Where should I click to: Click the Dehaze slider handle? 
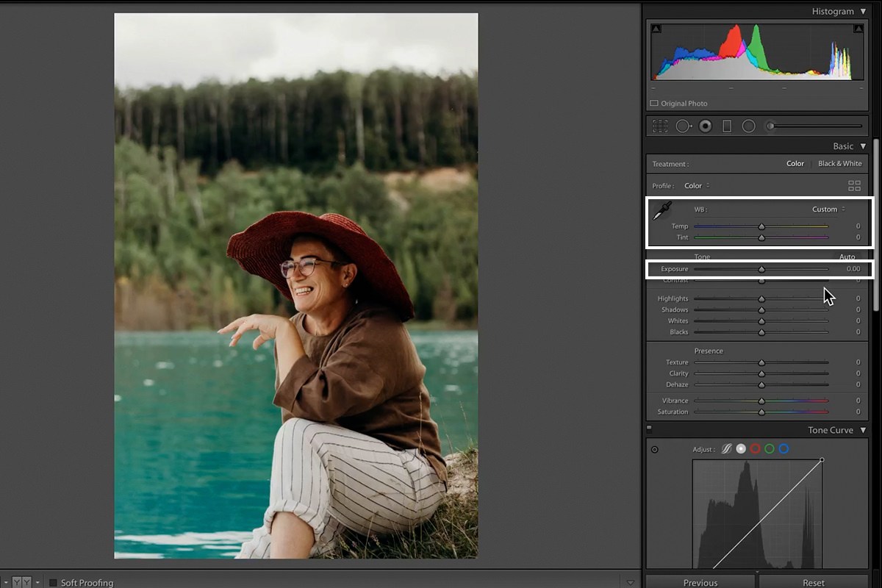point(761,384)
